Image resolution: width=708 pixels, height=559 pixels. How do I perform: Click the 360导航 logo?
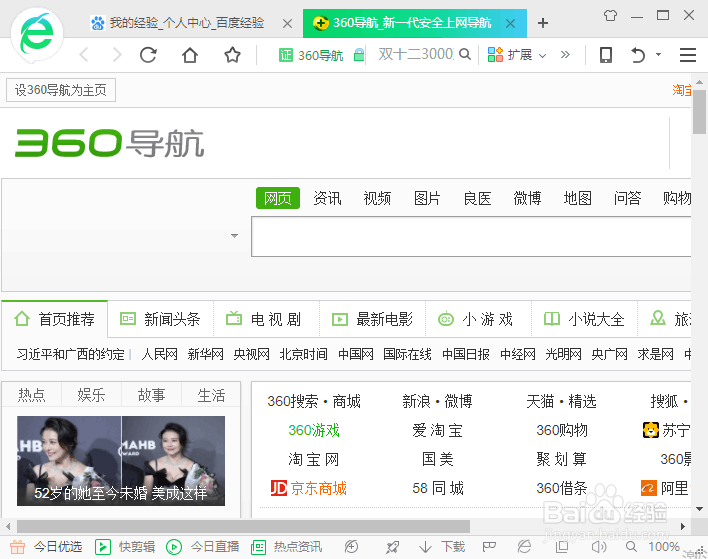coord(110,144)
